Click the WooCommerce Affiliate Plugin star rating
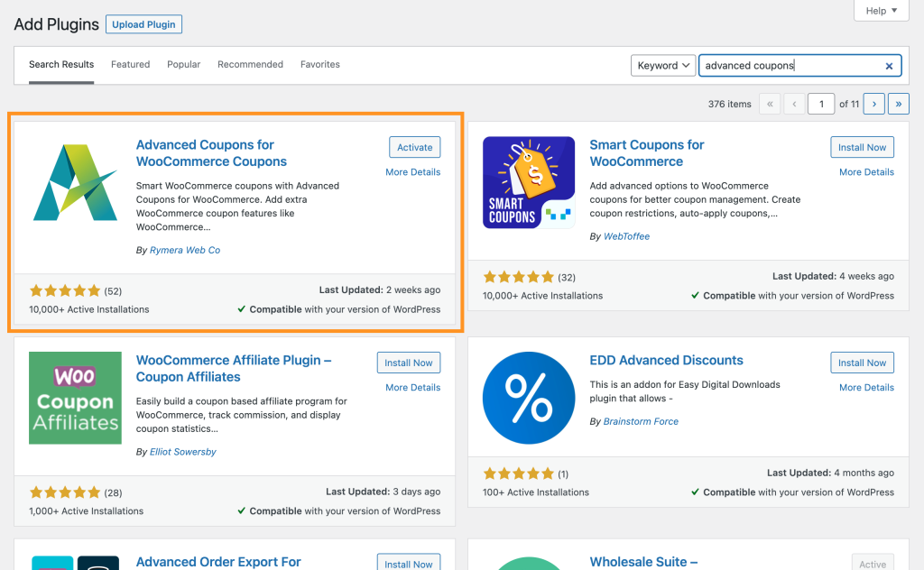Viewport: 924px width, 570px height. point(65,492)
